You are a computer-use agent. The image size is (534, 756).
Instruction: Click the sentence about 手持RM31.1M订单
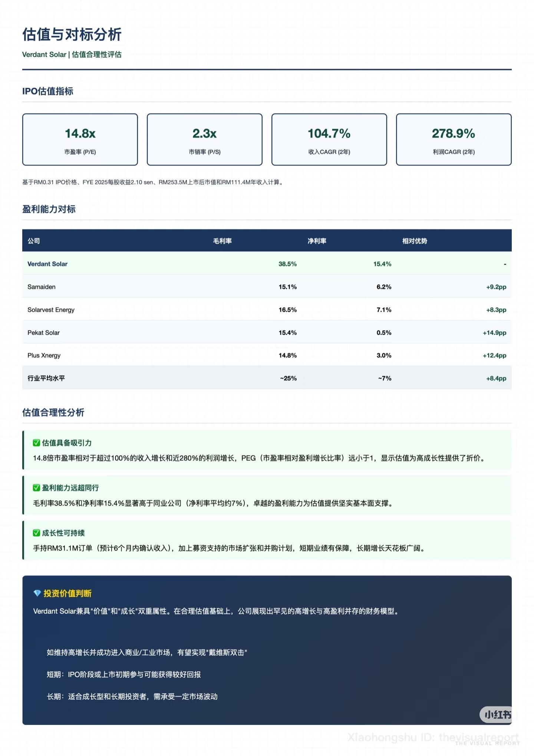coord(229,548)
